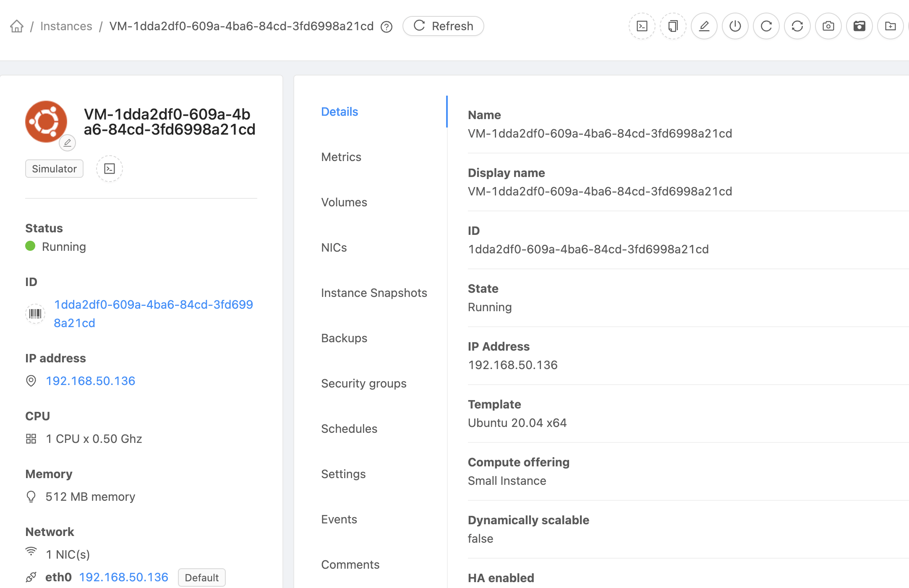Open the console icon beside the Simulator tag
The width and height of the screenshot is (909, 588).
pyautogui.click(x=109, y=169)
